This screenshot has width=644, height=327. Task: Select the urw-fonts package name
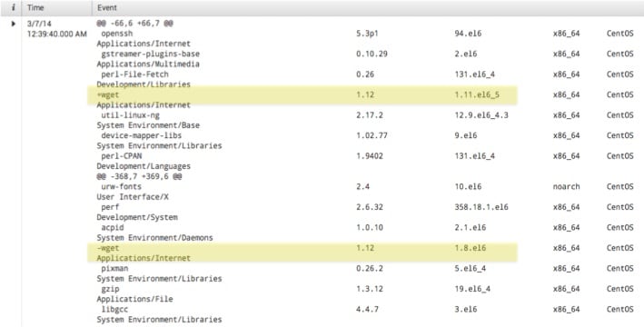[121, 186]
